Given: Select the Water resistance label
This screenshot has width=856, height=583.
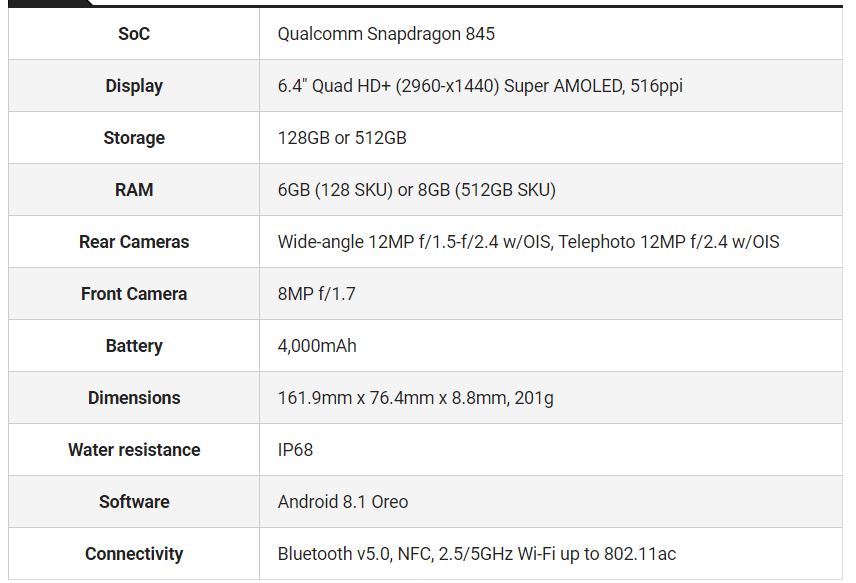Looking at the screenshot, I should [134, 450].
